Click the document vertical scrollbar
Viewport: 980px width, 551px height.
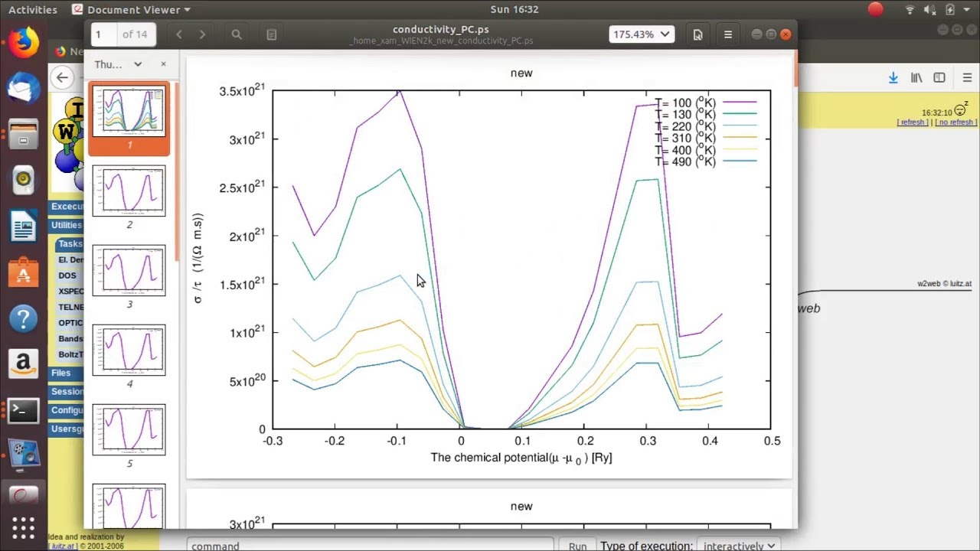[795, 69]
